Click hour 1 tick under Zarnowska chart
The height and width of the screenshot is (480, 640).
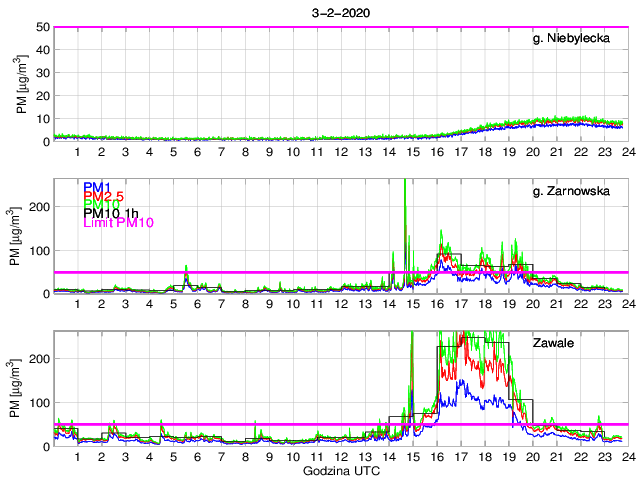[x=78, y=304]
